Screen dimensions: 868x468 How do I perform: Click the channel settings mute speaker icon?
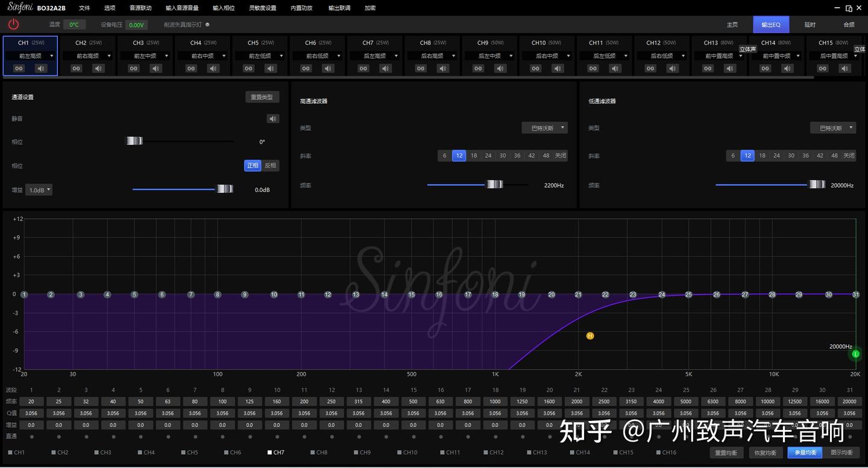point(273,119)
